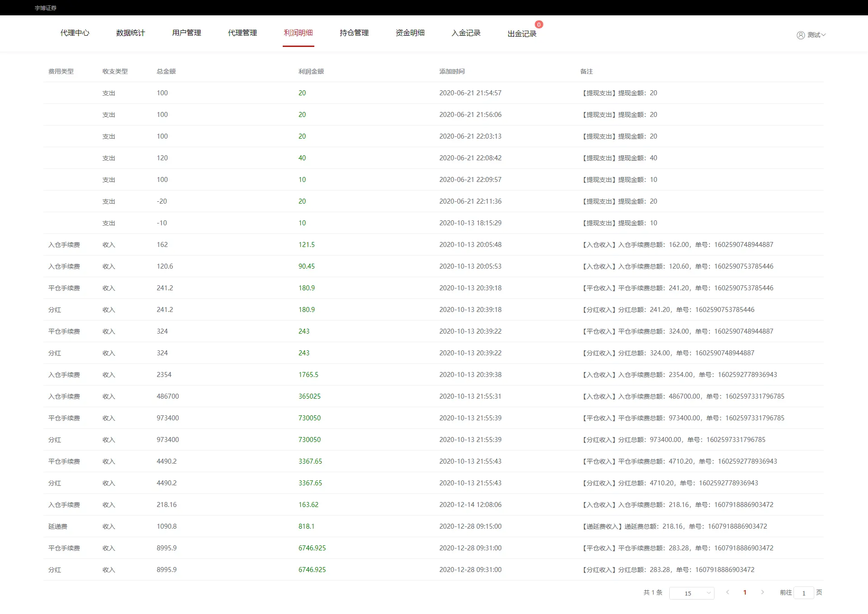Screen dimensions: 868x614
Task: Click the 宇博证券 site title
Action: pos(46,8)
